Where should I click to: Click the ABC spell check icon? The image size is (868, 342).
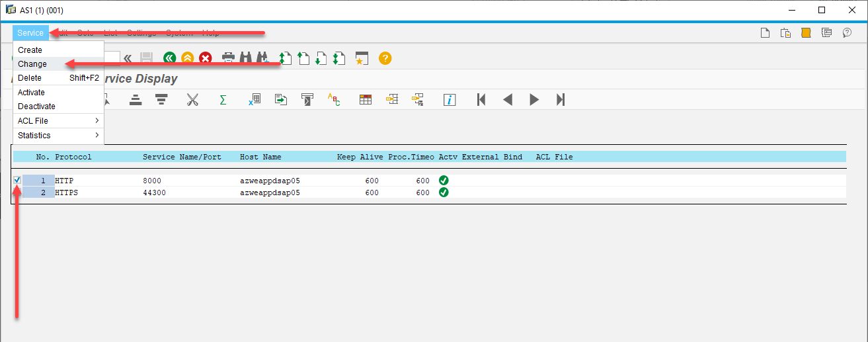tap(334, 100)
